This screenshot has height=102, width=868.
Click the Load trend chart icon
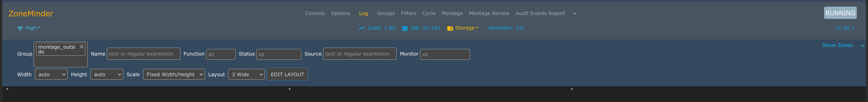tap(361, 28)
